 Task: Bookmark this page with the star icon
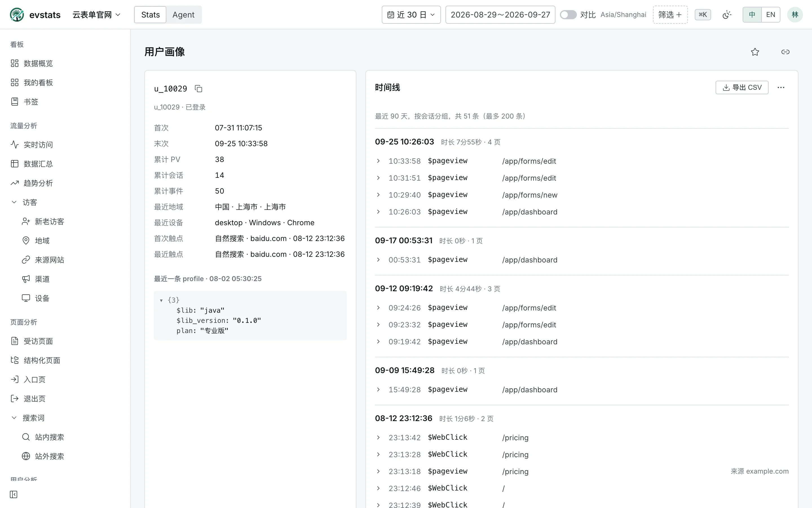[755, 52]
